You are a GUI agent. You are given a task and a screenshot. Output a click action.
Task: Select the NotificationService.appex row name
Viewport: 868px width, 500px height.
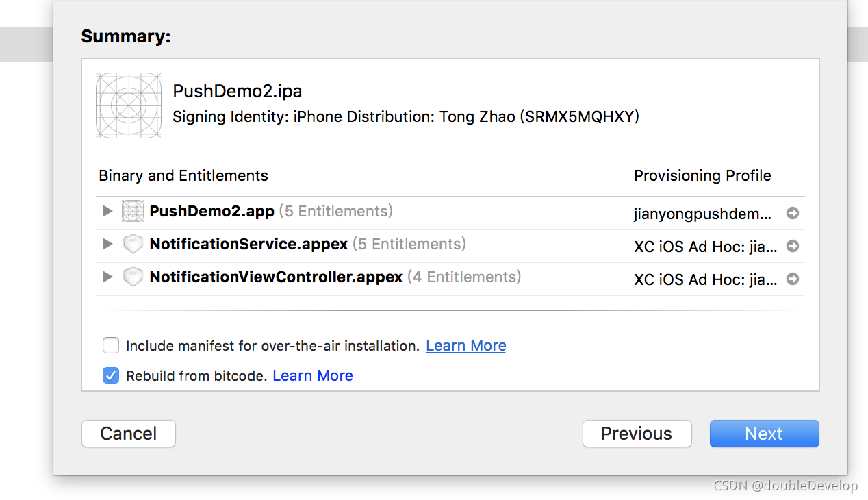click(x=248, y=245)
